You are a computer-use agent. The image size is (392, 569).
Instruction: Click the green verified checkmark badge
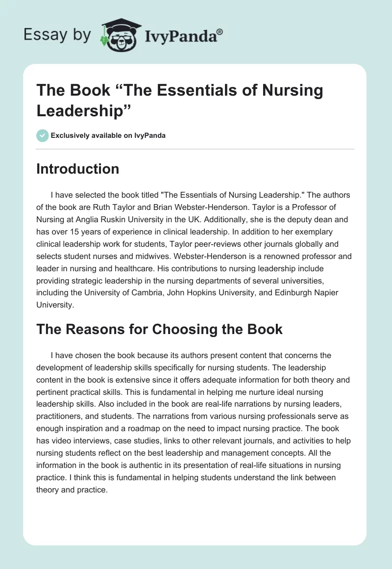(43, 135)
